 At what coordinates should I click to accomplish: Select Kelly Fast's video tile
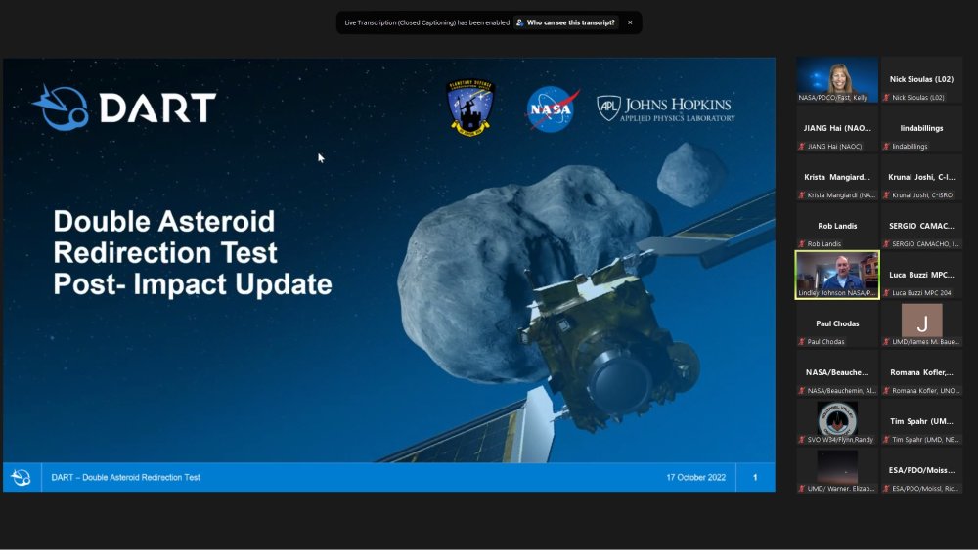pos(837,79)
